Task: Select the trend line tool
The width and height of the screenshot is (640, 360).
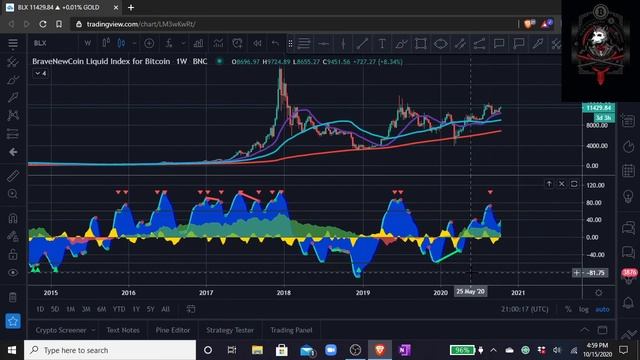Action: coord(362,44)
